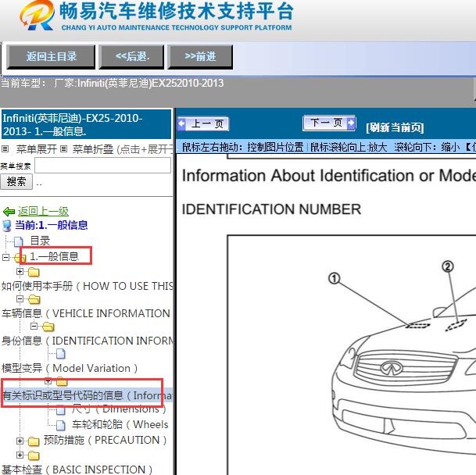
Task: Open 基本检查 (BASIC INSPECTION) item
Action: point(77,470)
